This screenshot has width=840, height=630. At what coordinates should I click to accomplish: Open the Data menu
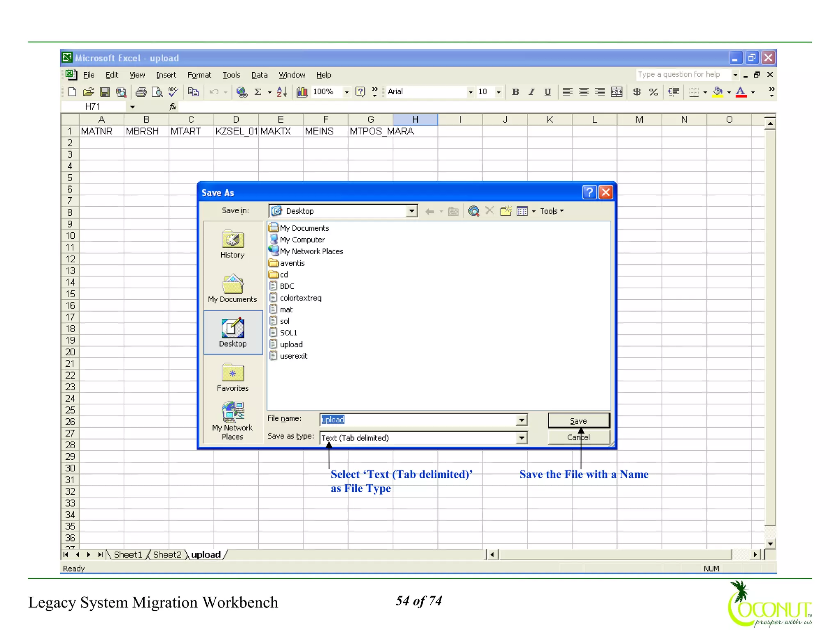pos(259,75)
